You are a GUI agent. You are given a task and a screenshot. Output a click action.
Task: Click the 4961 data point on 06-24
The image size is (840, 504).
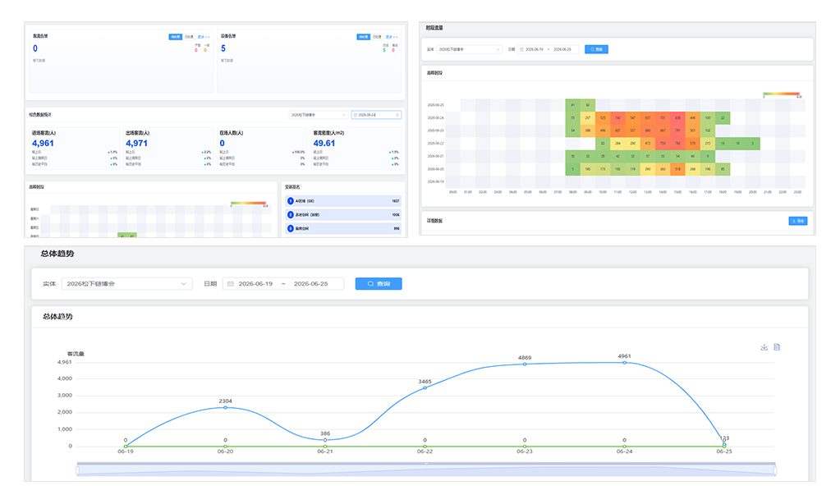click(x=624, y=363)
